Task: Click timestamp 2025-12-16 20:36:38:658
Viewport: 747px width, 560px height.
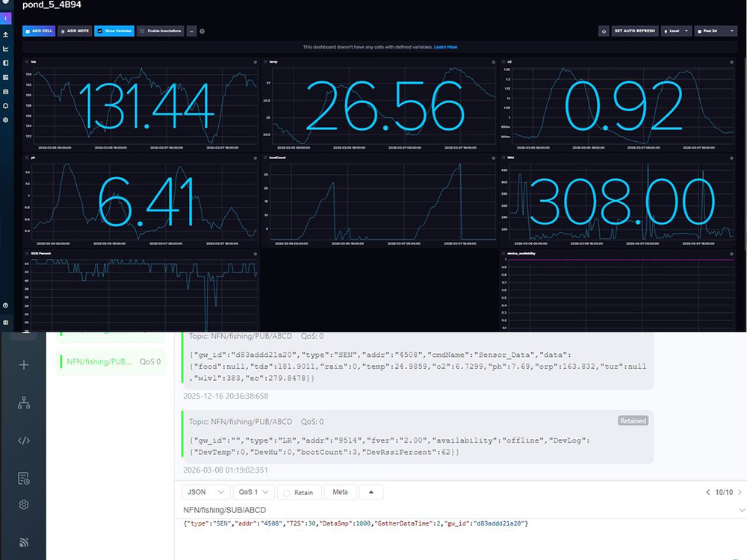Action: [226, 396]
